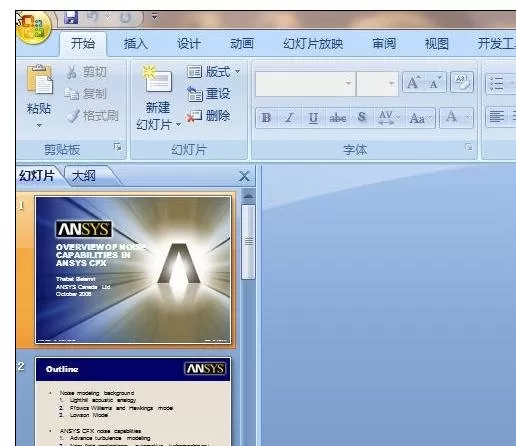516x446 pixels.
Task: Close the slides pane with X
Action: point(244,176)
